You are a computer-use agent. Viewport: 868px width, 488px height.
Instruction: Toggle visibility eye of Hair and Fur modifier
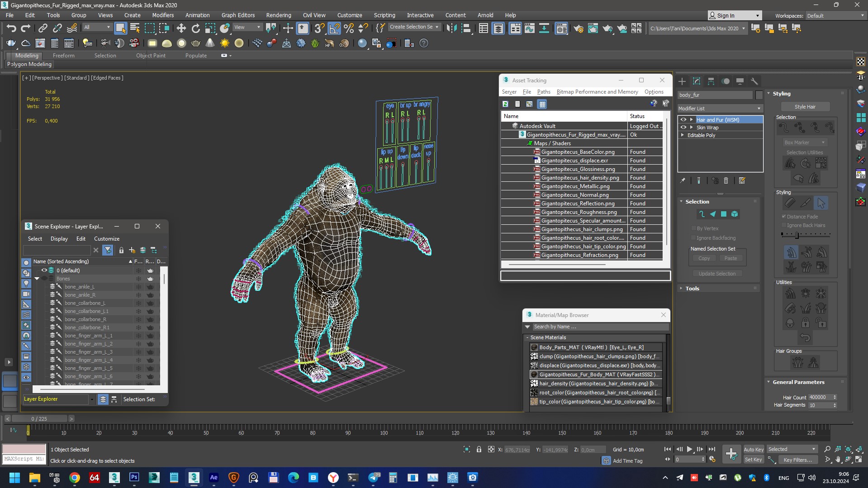coord(683,119)
